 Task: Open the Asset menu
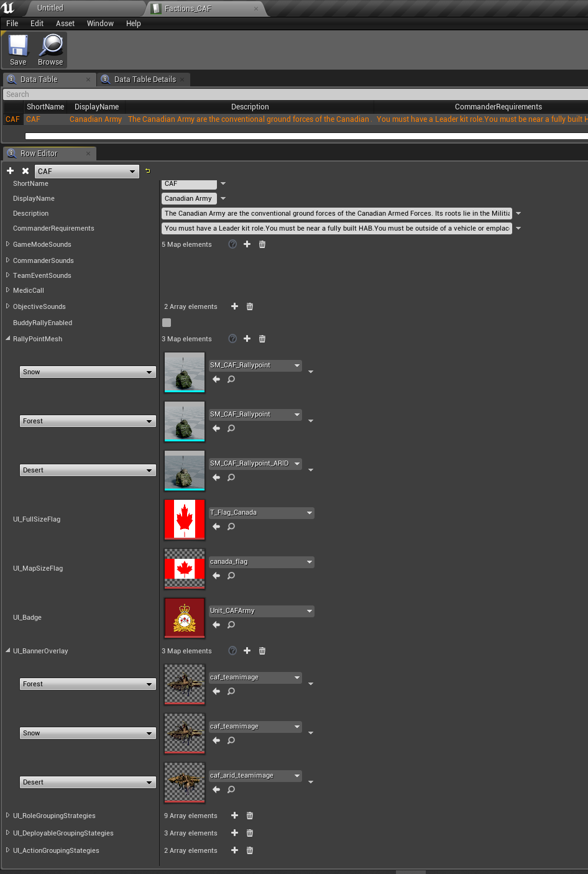(x=65, y=24)
